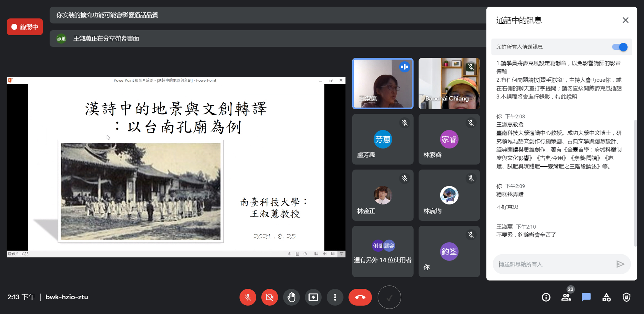Select Baochai Chiang video tile
Image resolution: width=644 pixels, height=314 pixels.
coord(449,84)
